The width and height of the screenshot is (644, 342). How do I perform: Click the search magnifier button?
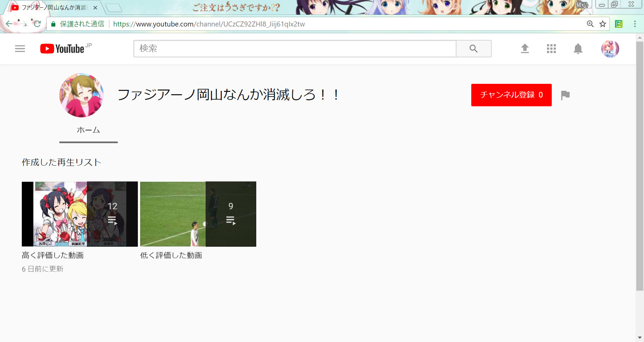(x=473, y=49)
